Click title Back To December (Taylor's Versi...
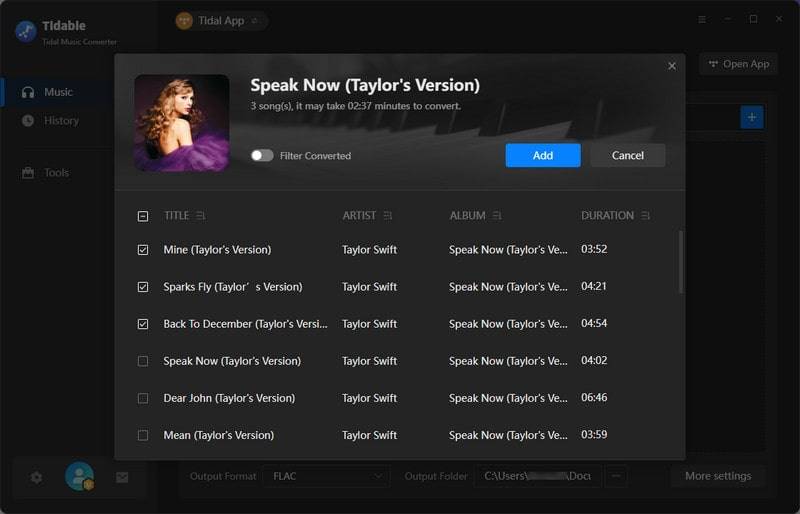 tap(245, 324)
